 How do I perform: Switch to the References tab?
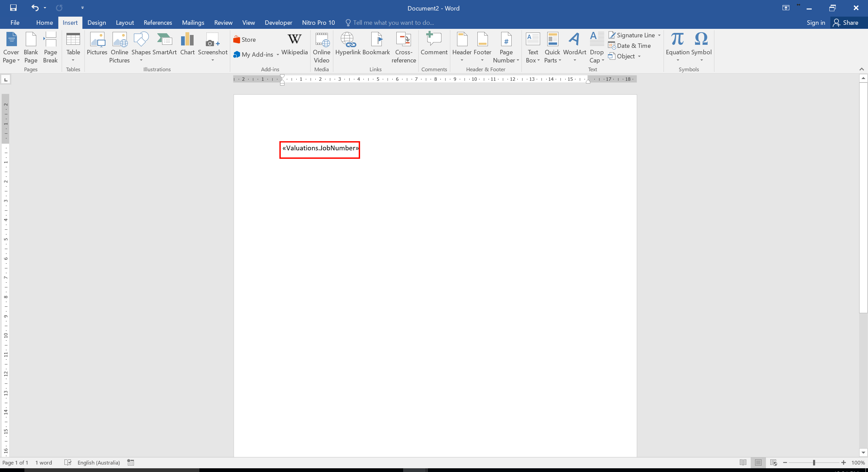(x=158, y=23)
